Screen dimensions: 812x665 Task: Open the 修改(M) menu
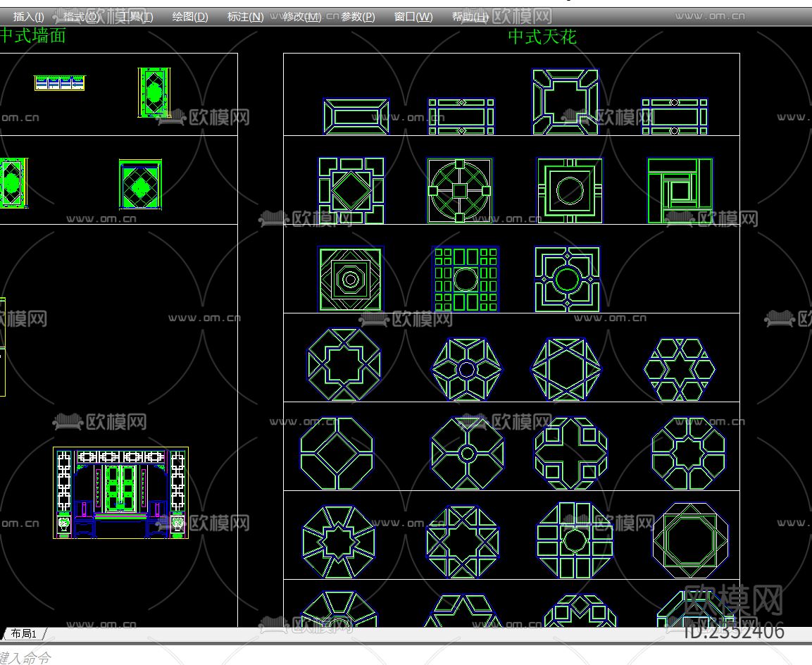[302, 17]
